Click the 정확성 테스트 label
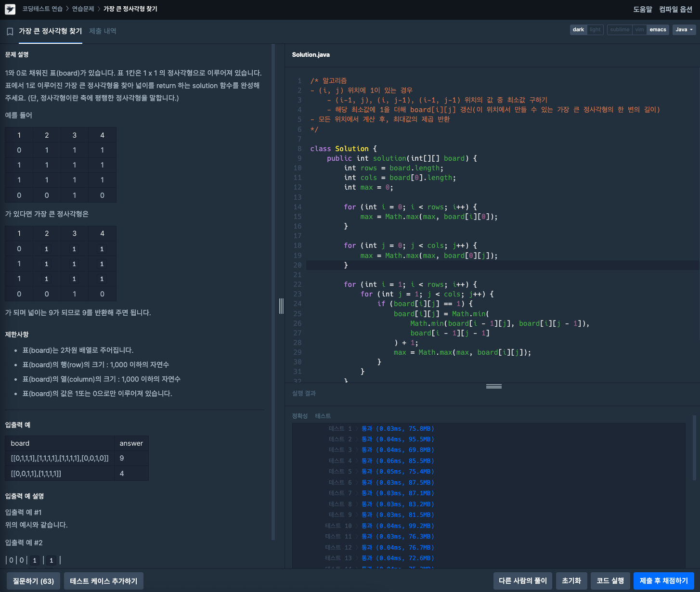The height and width of the screenshot is (592, 700). 311,416
